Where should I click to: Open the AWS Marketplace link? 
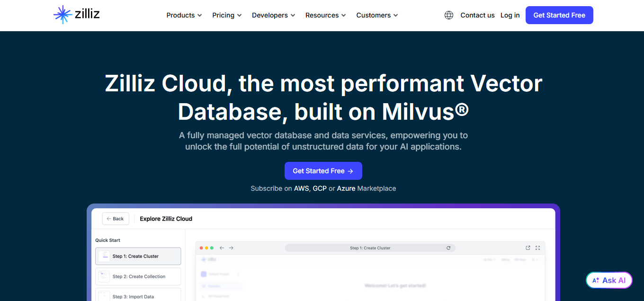coord(301,188)
